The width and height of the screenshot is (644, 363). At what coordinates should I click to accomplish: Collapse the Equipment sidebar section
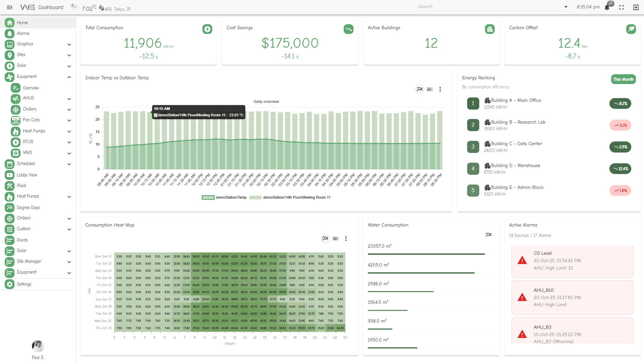[69, 77]
